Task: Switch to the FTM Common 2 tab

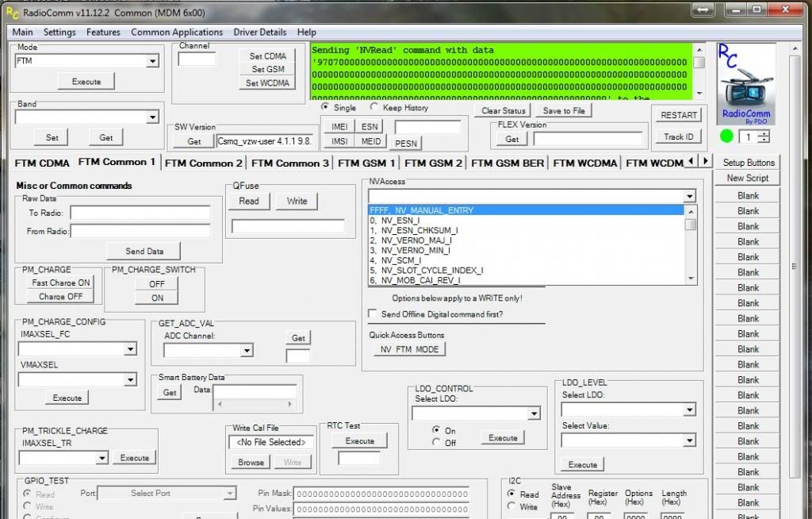Action: [x=204, y=163]
